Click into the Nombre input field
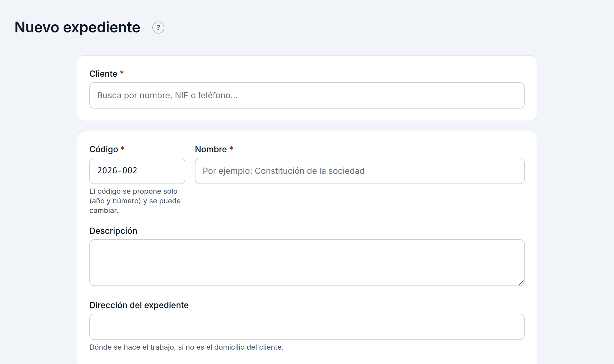The width and height of the screenshot is (614, 364). tap(359, 171)
